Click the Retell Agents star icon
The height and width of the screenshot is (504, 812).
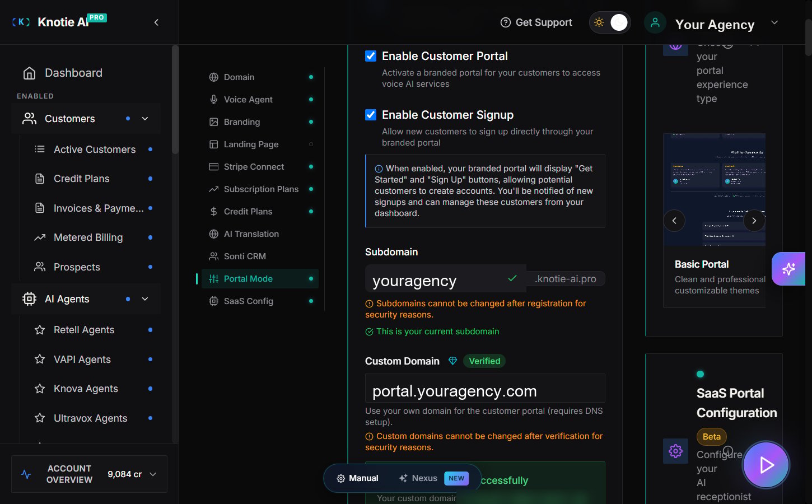tap(40, 330)
